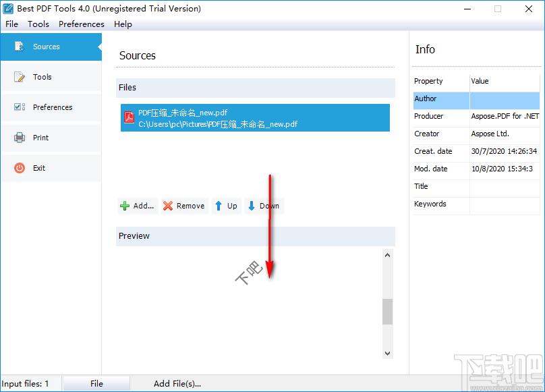Open the Tools menu
The height and width of the screenshot is (392, 545).
(x=38, y=24)
